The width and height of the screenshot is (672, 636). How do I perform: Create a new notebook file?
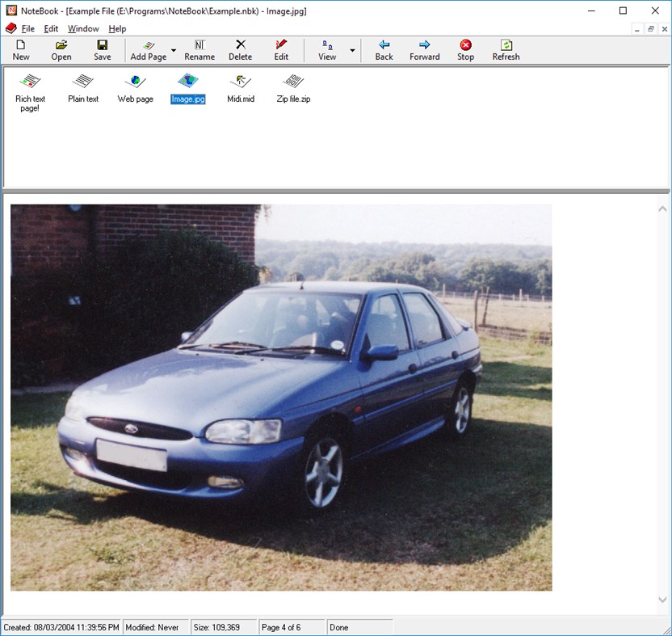21,48
